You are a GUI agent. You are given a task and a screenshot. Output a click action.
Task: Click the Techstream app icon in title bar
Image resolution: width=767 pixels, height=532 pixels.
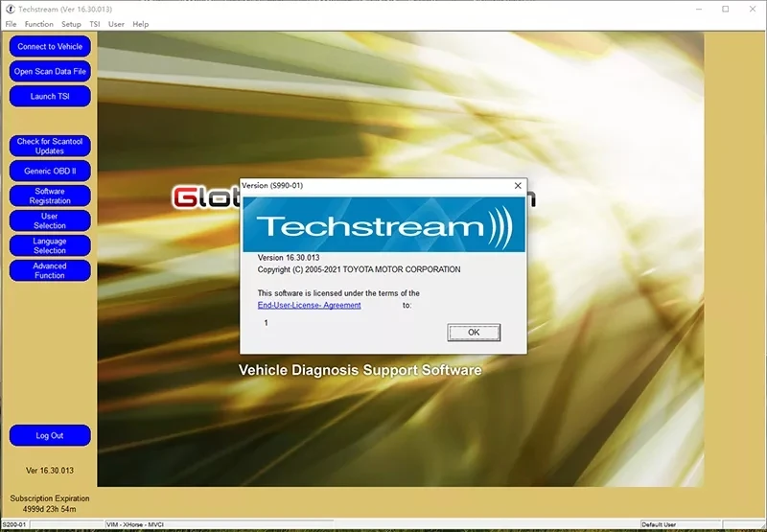tap(10, 9)
